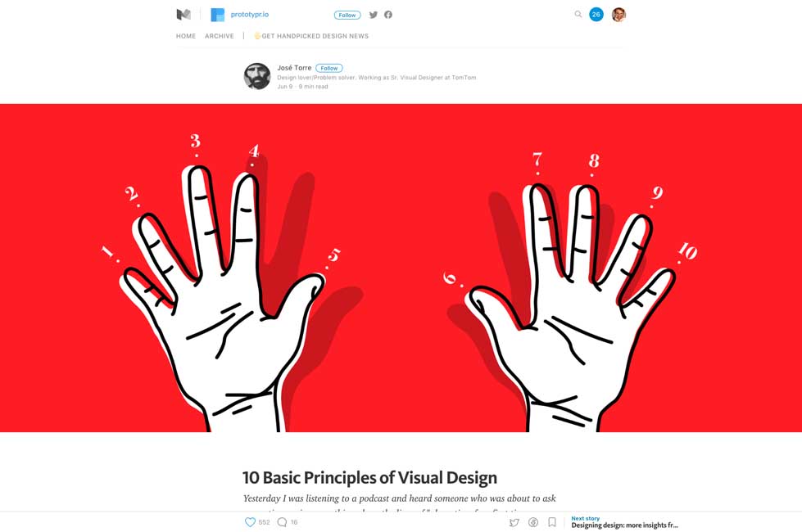The width and height of the screenshot is (802, 532).
Task: Open the notifications badge showing 26
Action: tap(596, 15)
